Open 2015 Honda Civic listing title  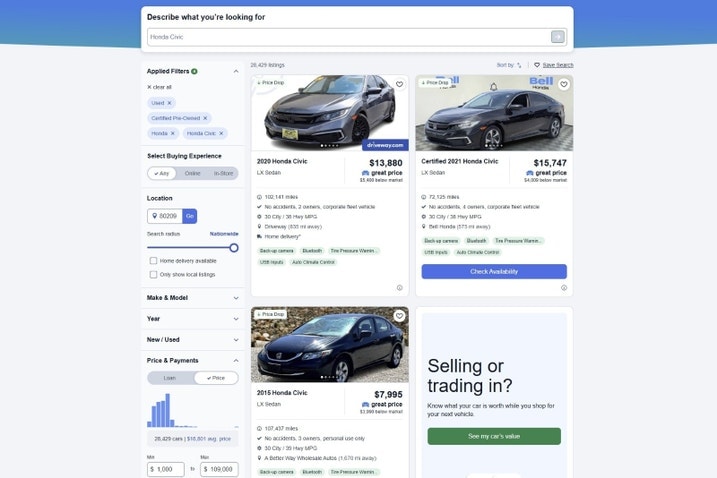(x=282, y=393)
